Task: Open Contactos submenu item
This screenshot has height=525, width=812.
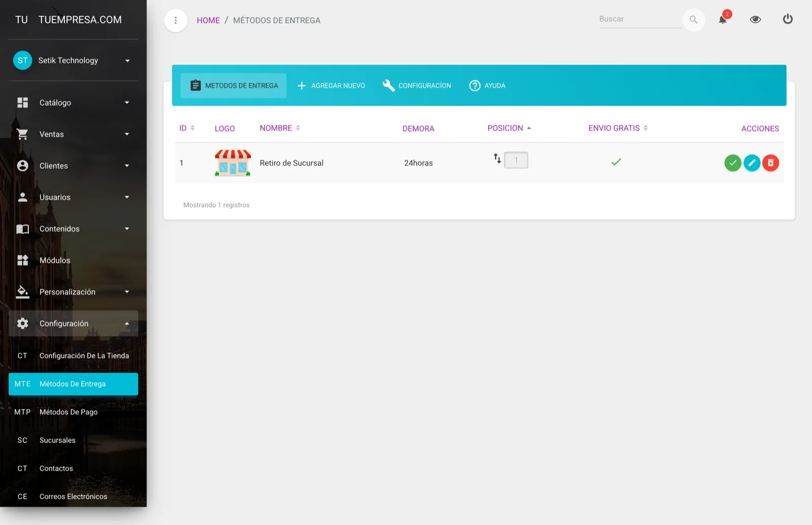Action: [x=73, y=468]
